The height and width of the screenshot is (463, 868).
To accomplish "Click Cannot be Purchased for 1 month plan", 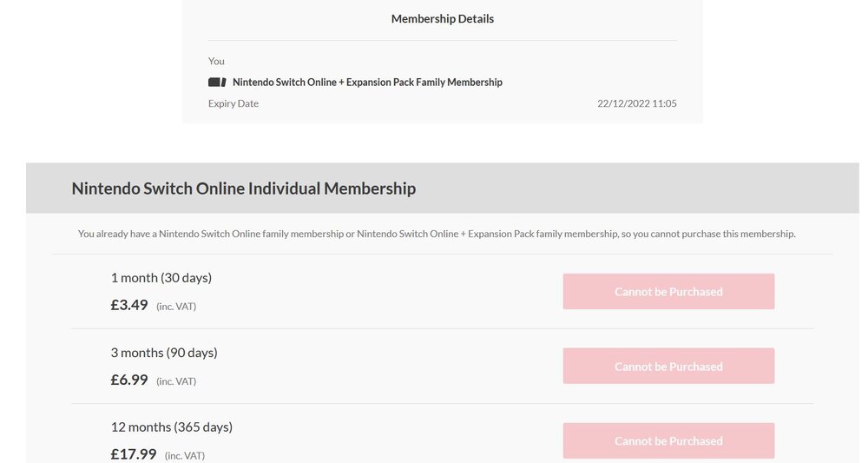I will [x=668, y=291].
